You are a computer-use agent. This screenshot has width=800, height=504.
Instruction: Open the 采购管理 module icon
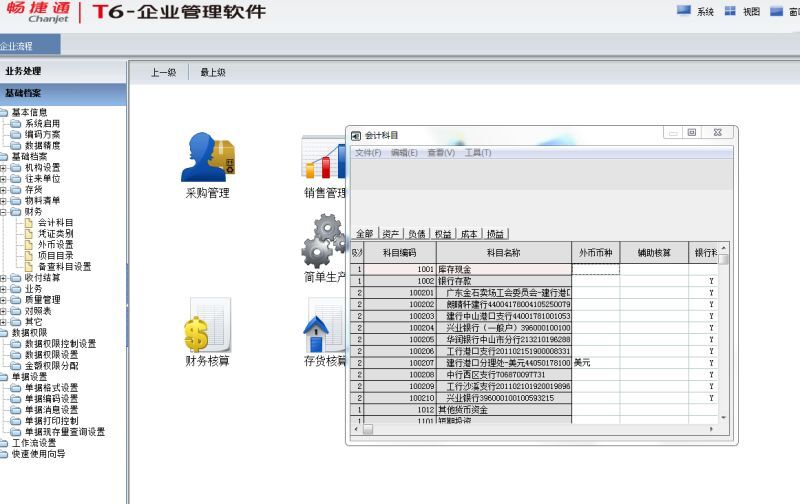pyautogui.click(x=208, y=157)
